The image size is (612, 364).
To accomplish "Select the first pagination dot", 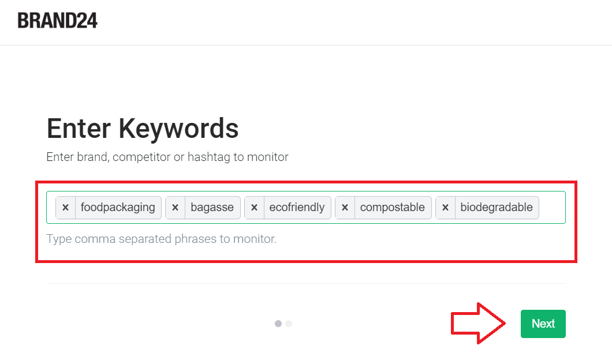I will tap(278, 324).
